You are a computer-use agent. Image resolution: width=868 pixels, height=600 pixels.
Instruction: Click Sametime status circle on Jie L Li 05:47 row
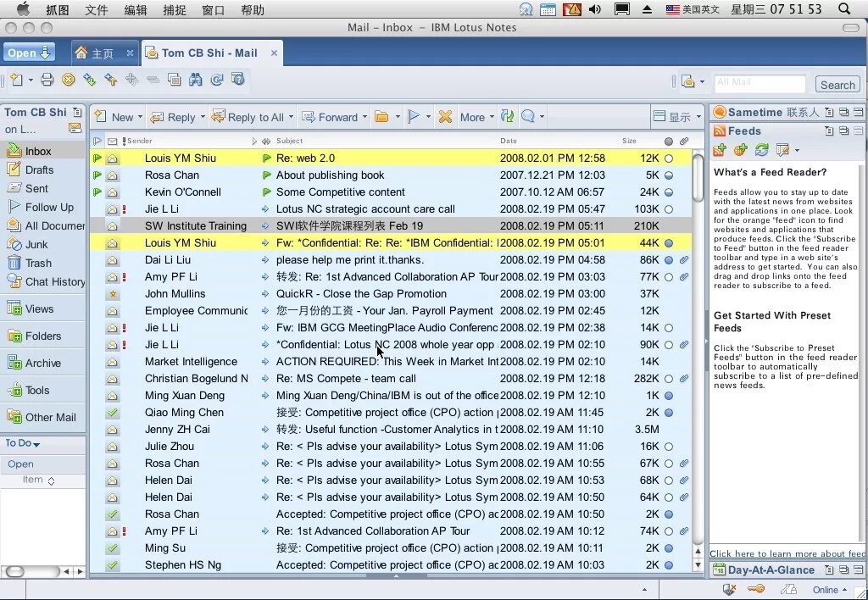(x=669, y=209)
